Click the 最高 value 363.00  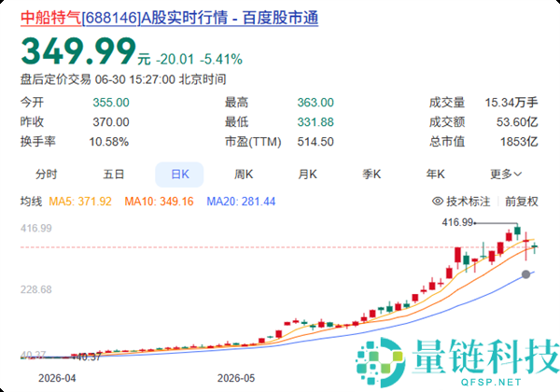coord(315,103)
